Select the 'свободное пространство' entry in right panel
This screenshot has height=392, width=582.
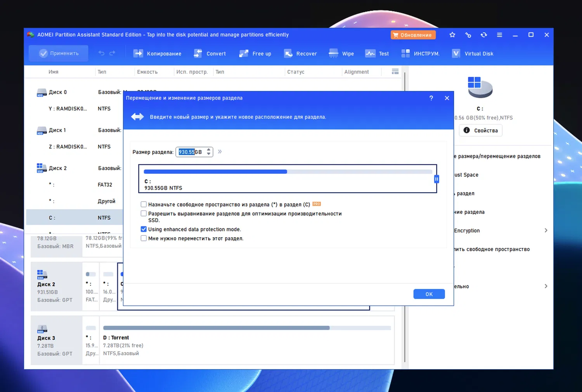pyautogui.click(x=492, y=249)
